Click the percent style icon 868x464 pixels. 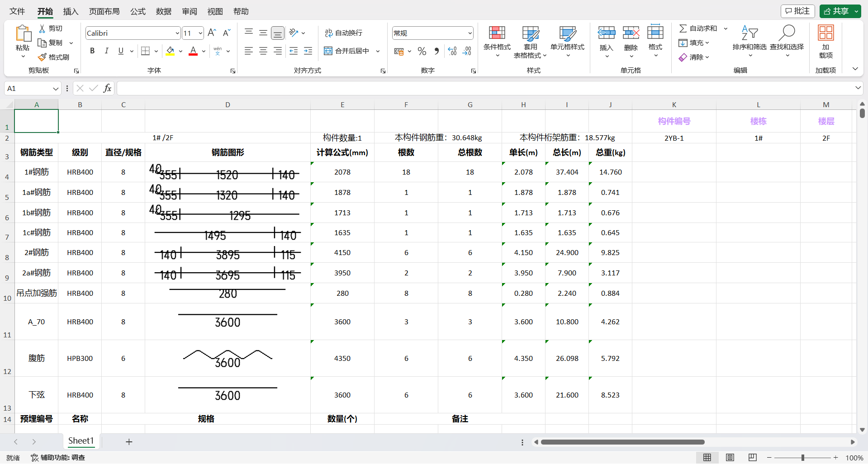[422, 51]
